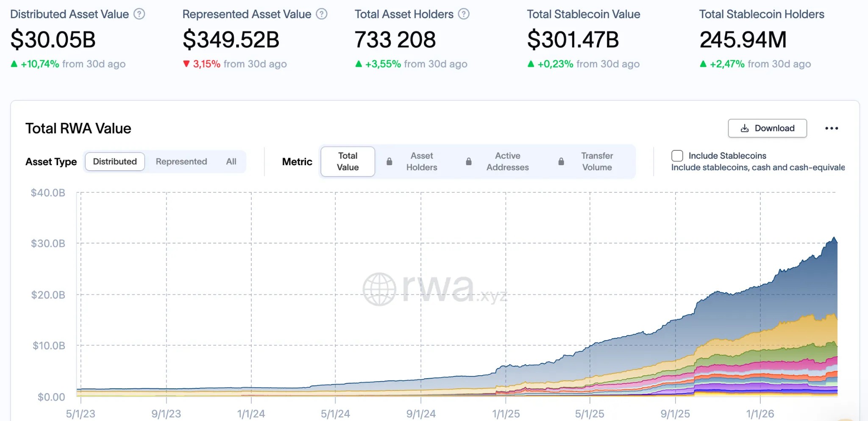Select the Distributed asset type
Viewport: 868px width, 421px height.
(115, 161)
